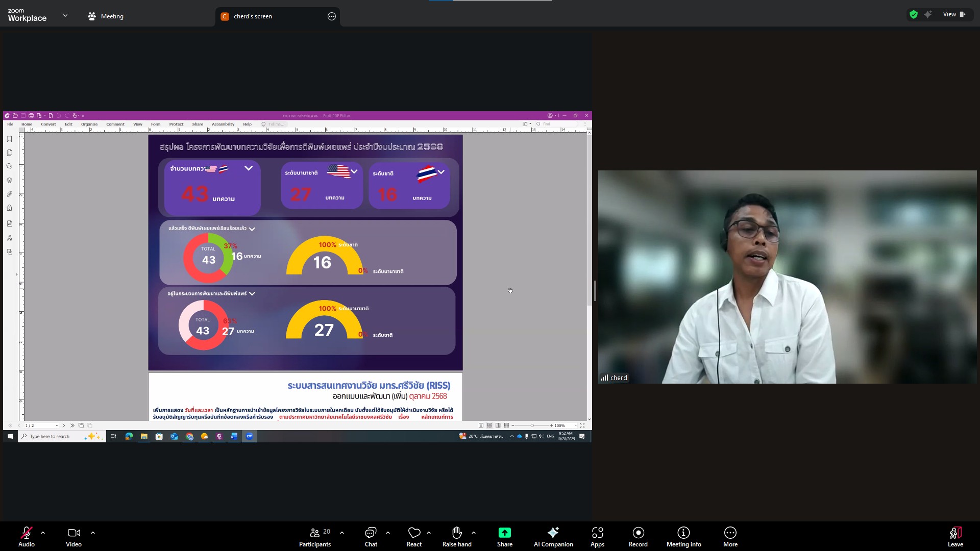
Task: Expand video options arrow next to Video
Action: (93, 533)
